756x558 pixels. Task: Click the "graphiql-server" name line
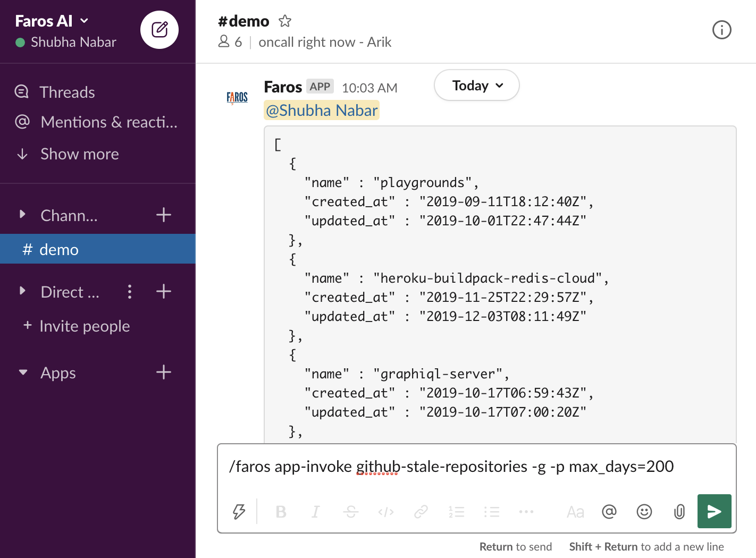coord(407,374)
